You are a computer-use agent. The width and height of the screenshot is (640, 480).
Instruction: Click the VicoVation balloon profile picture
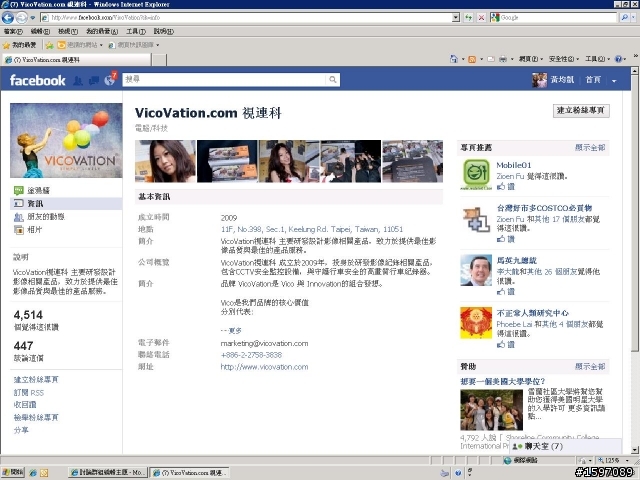tap(66, 140)
